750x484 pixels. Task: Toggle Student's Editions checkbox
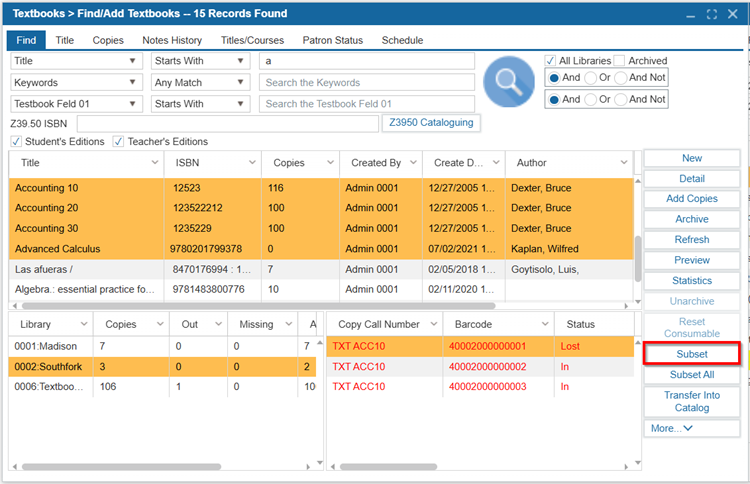click(16, 142)
